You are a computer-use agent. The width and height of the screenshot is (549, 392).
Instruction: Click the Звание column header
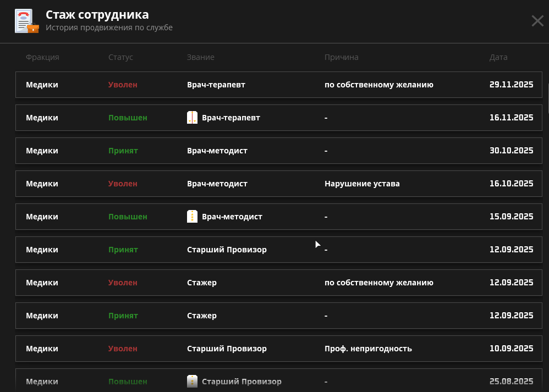point(201,57)
